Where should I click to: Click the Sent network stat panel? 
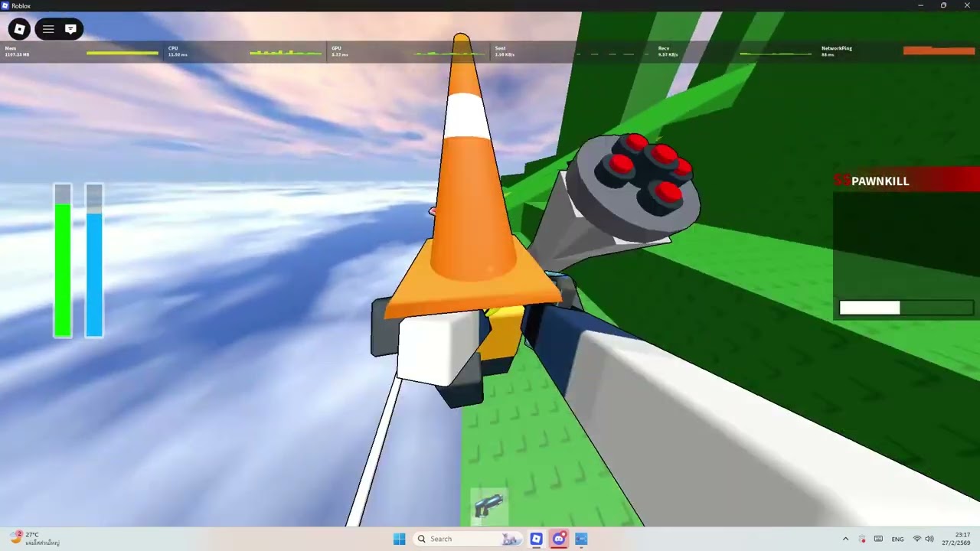pyautogui.click(x=571, y=51)
